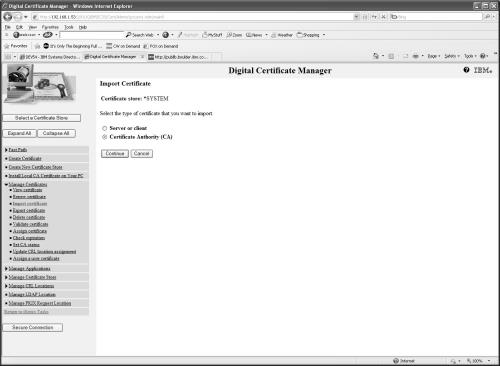Open the Page dropdown in command bar
This screenshot has height=366, width=500.
(x=434, y=56)
